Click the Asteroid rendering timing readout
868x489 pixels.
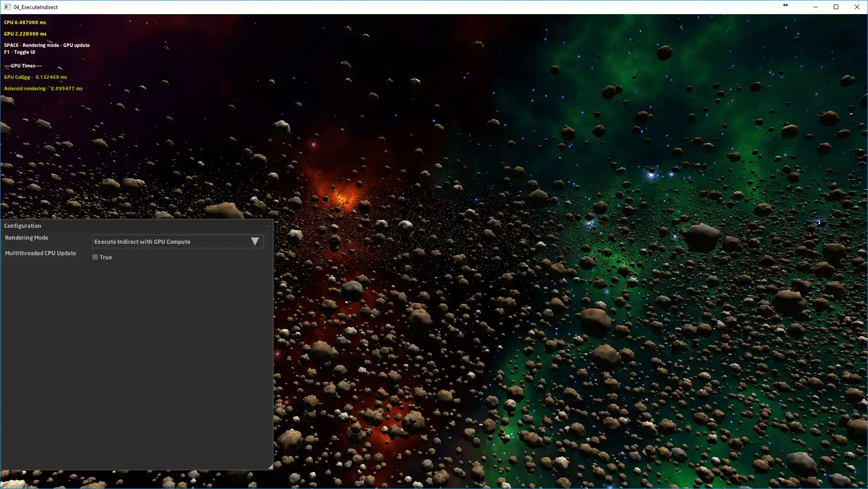coord(43,88)
